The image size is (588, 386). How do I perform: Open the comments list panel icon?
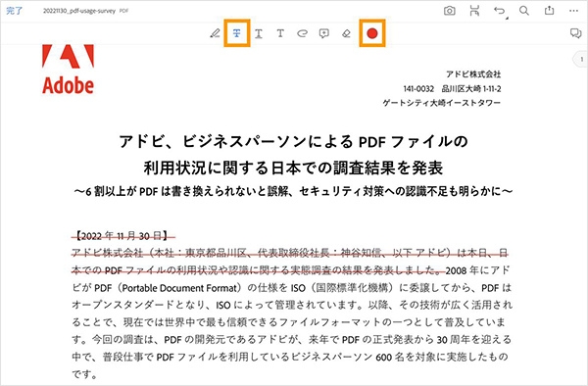coord(575,33)
